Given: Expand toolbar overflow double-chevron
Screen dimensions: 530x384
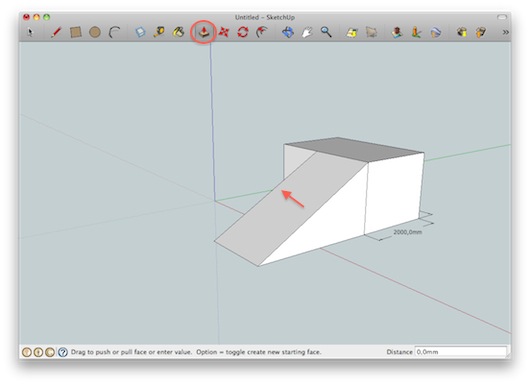Looking at the screenshot, I should (x=505, y=32).
